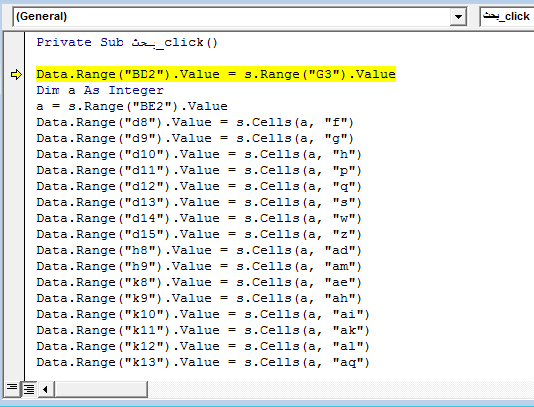
Task: Click the Data.Range("d15") assignment line
Action: tap(199, 234)
